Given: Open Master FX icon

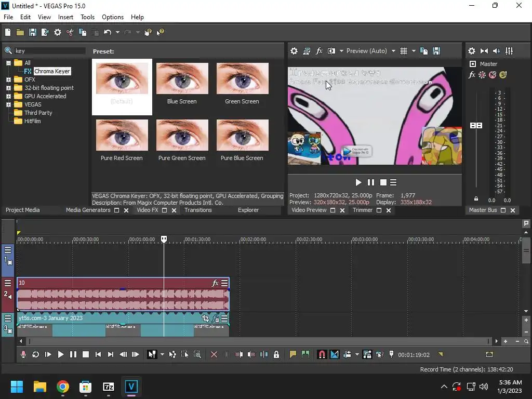Looking at the screenshot, I should coord(472,75).
